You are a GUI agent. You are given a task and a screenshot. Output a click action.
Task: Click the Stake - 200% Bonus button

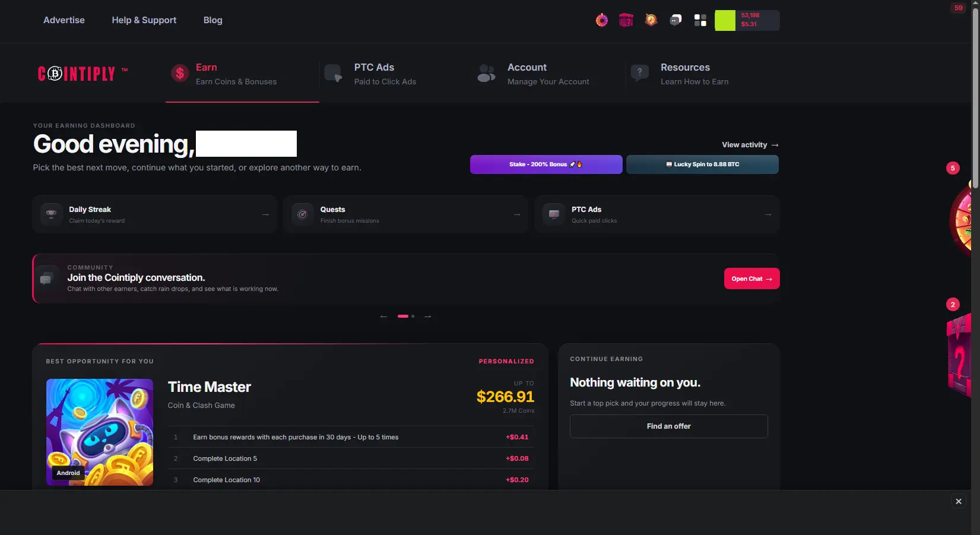pos(546,164)
